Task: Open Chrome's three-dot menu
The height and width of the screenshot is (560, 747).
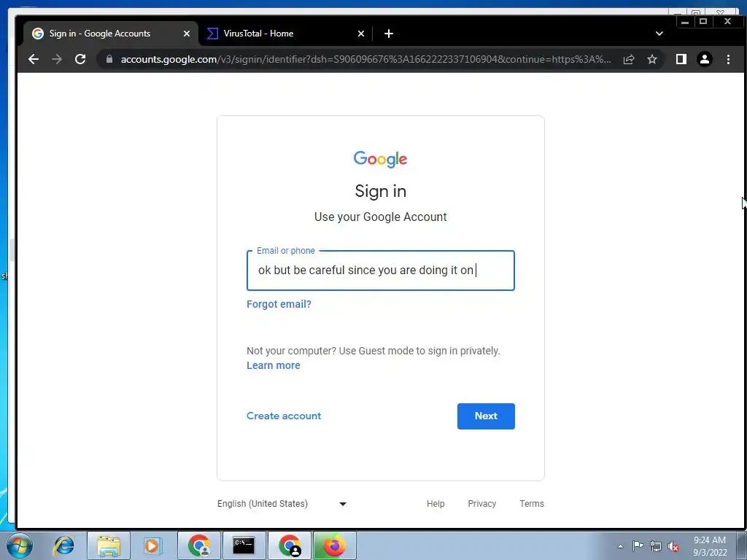Action: coord(728,59)
